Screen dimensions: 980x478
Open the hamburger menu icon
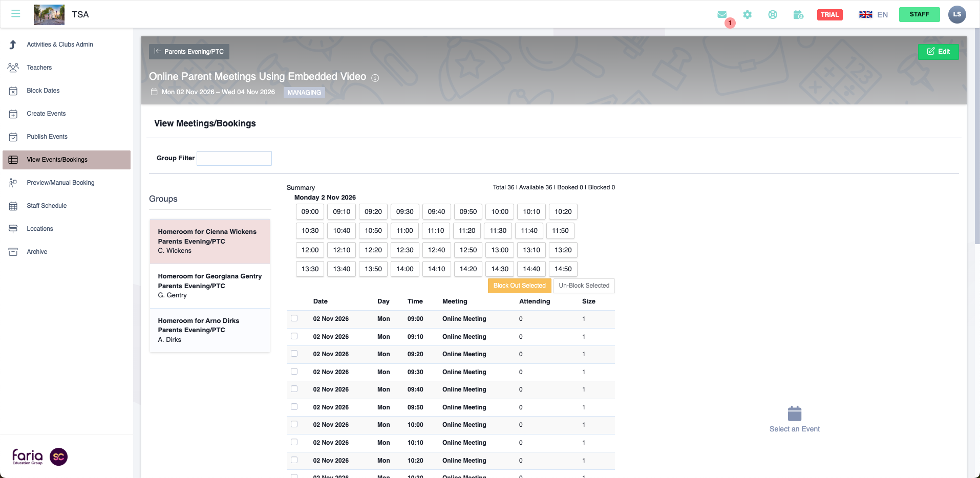[x=16, y=14]
